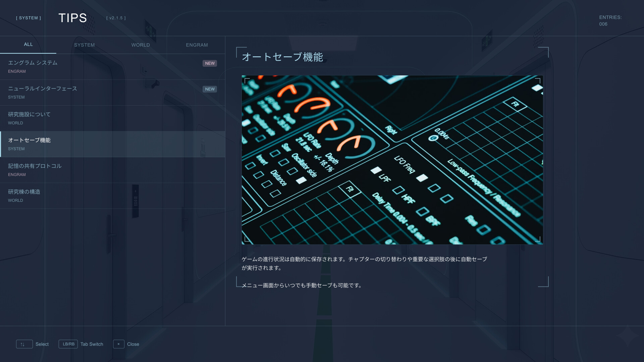The height and width of the screenshot is (362, 644).
Task: Click the synthesizer interface tip image
Action: tap(392, 160)
